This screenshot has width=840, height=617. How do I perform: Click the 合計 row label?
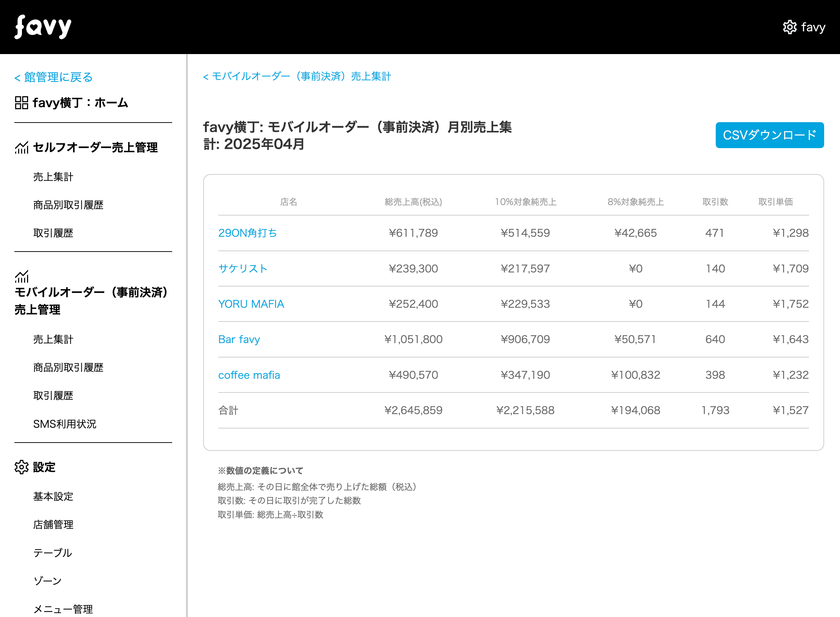click(x=228, y=410)
